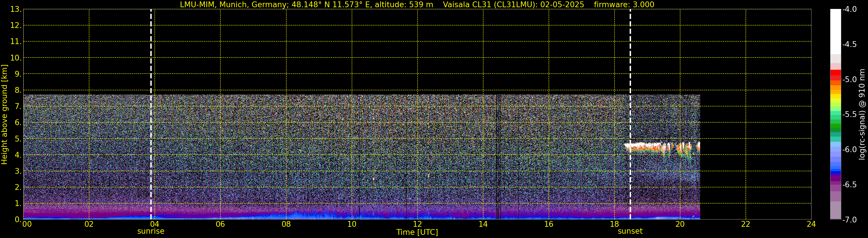Click the time axis tick label '20'
868x238 pixels.
(680, 224)
